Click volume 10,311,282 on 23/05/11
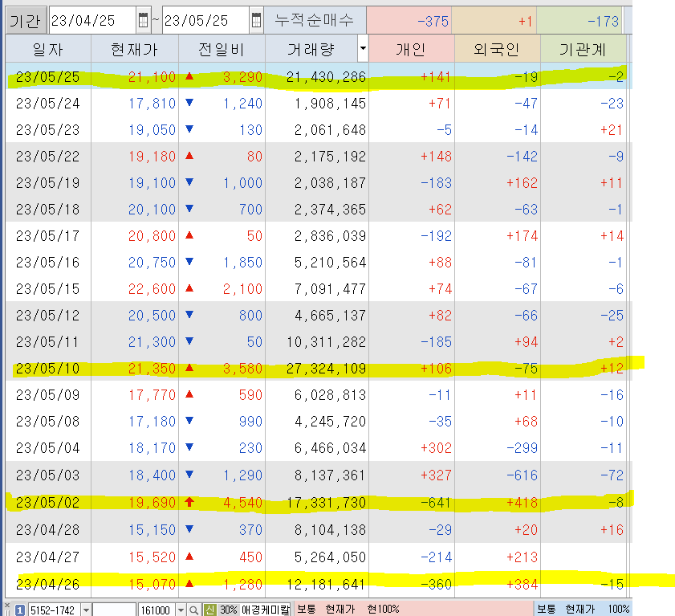Image resolution: width=675 pixels, height=616 pixels. click(327, 342)
